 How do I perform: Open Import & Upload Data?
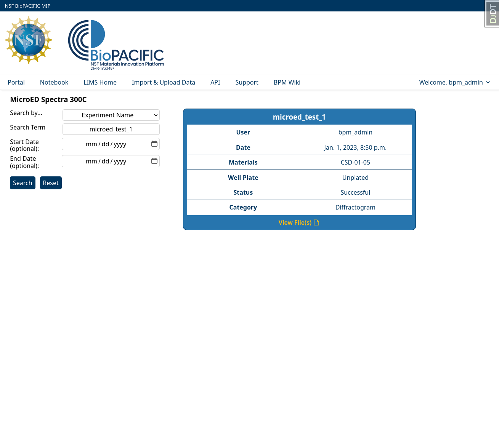coord(163,82)
